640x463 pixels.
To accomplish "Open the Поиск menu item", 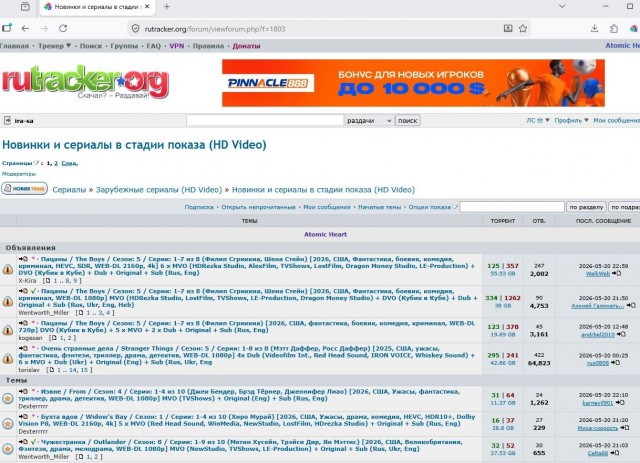I will pyautogui.click(x=91, y=46).
